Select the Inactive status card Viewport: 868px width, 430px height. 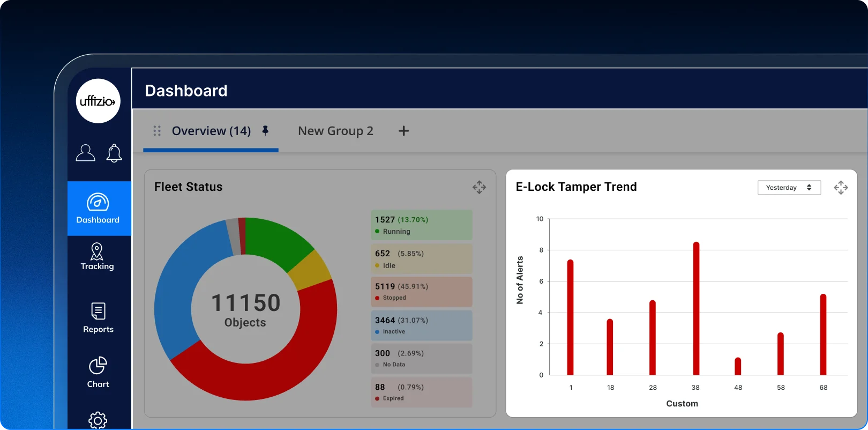pos(422,325)
